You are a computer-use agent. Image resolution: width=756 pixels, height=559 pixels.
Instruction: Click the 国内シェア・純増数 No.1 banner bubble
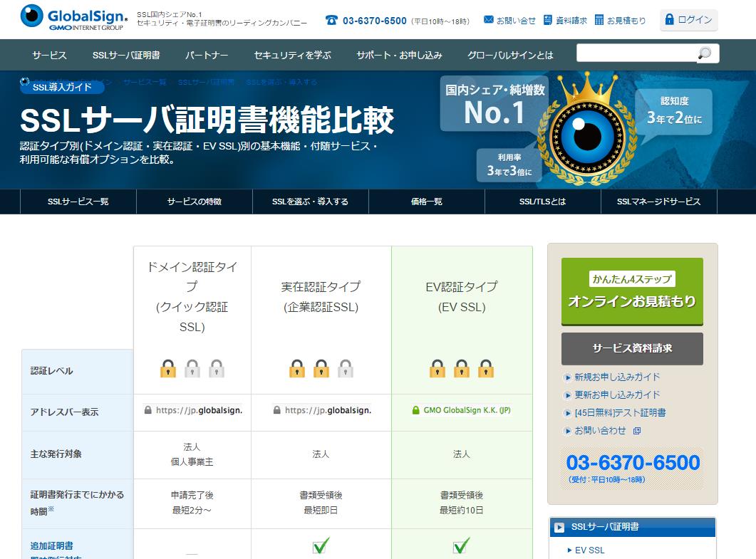(494, 103)
